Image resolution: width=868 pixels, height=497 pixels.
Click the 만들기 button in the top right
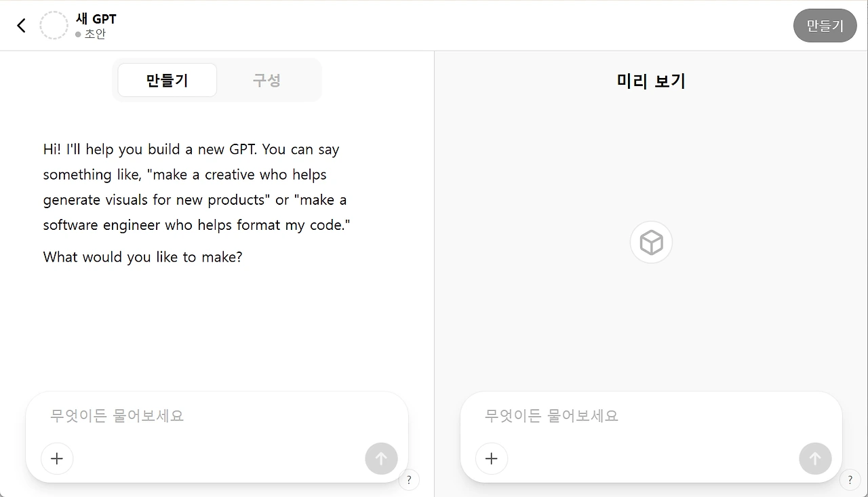click(x=825, y=26)
